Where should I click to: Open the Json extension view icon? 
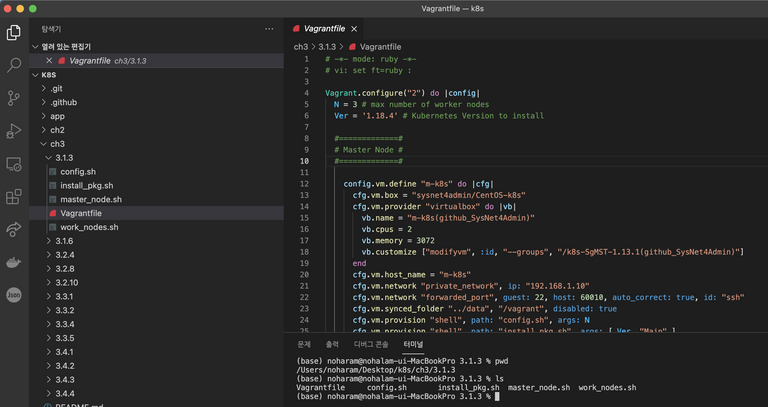point(14,295)
